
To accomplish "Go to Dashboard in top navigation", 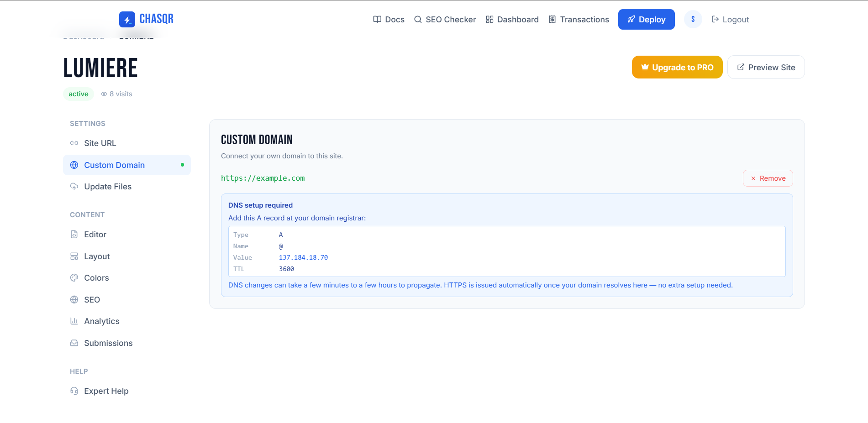I will [512, 19].
